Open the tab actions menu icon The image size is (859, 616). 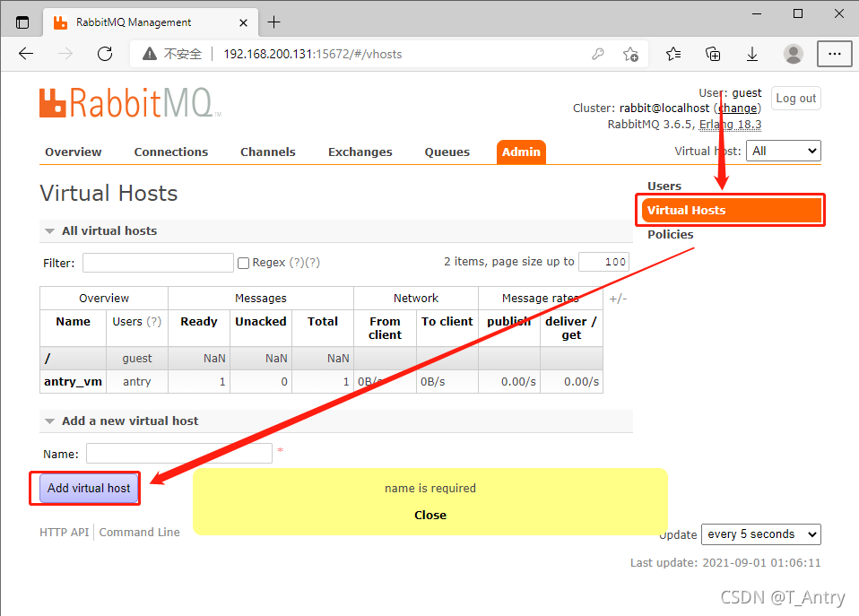[x=22, y=22]
